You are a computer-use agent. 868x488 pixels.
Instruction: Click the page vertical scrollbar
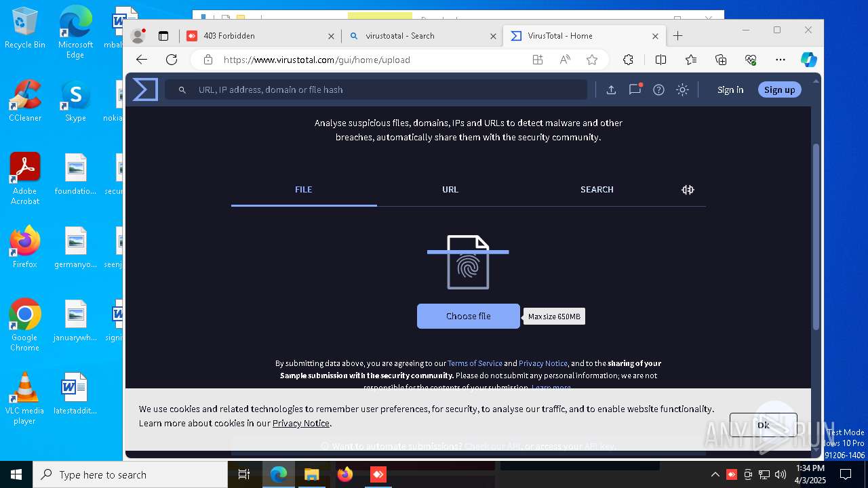point(816,237)
